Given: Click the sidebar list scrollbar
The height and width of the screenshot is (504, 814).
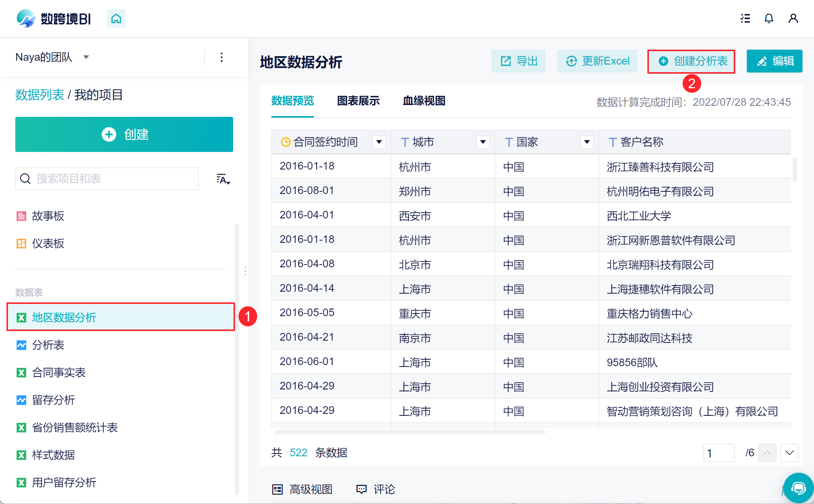Looking at the screenshot, I should pos(237,359).
